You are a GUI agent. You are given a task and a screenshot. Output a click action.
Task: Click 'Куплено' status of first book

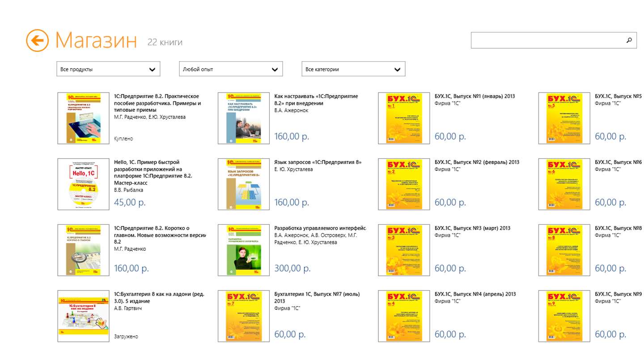point(123,139)
